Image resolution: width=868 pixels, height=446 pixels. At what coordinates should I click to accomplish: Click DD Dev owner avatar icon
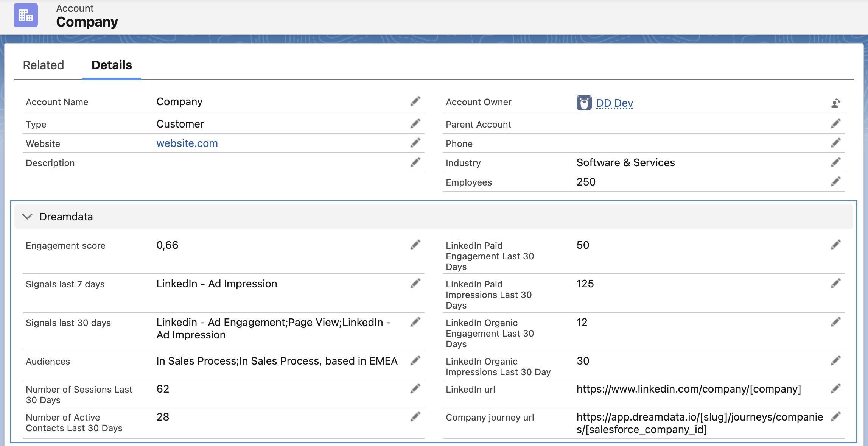(x=584, y=103)
